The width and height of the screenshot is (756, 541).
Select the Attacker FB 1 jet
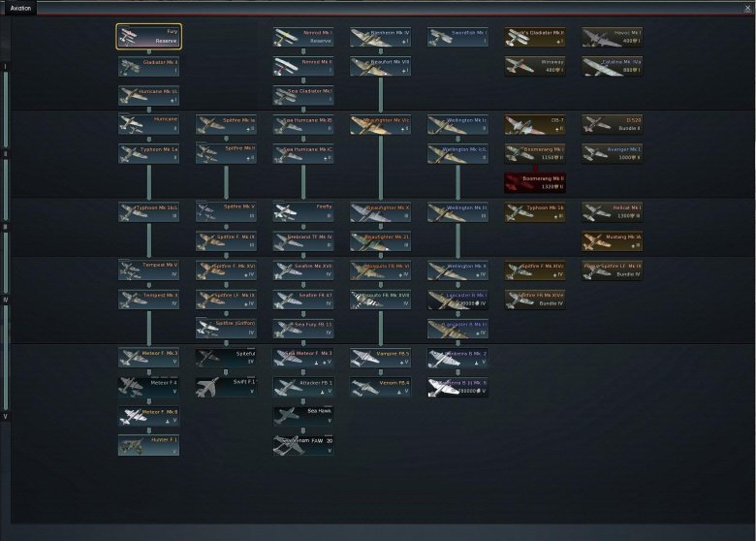(303, 387)
